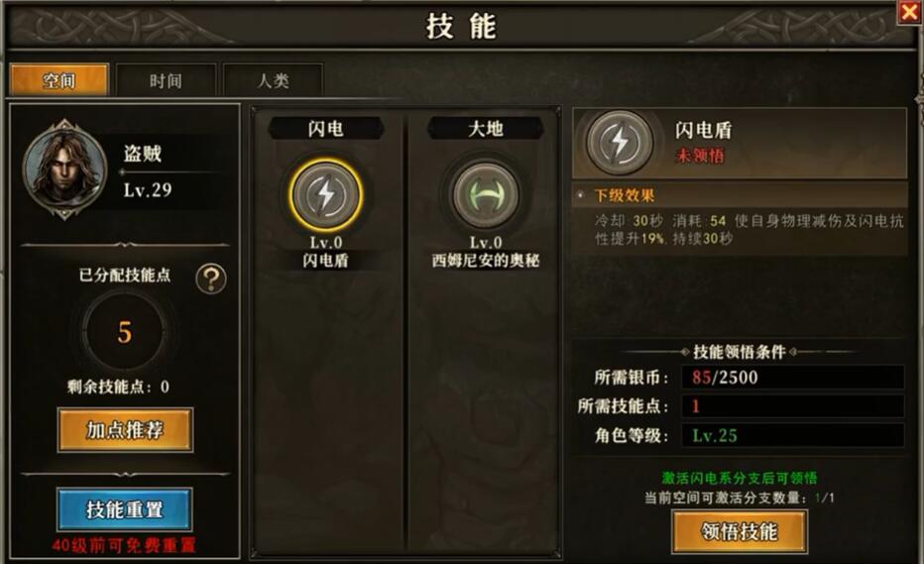Click the 技能重置 reset button
924x564 pixels.
[x=124, y=509]
